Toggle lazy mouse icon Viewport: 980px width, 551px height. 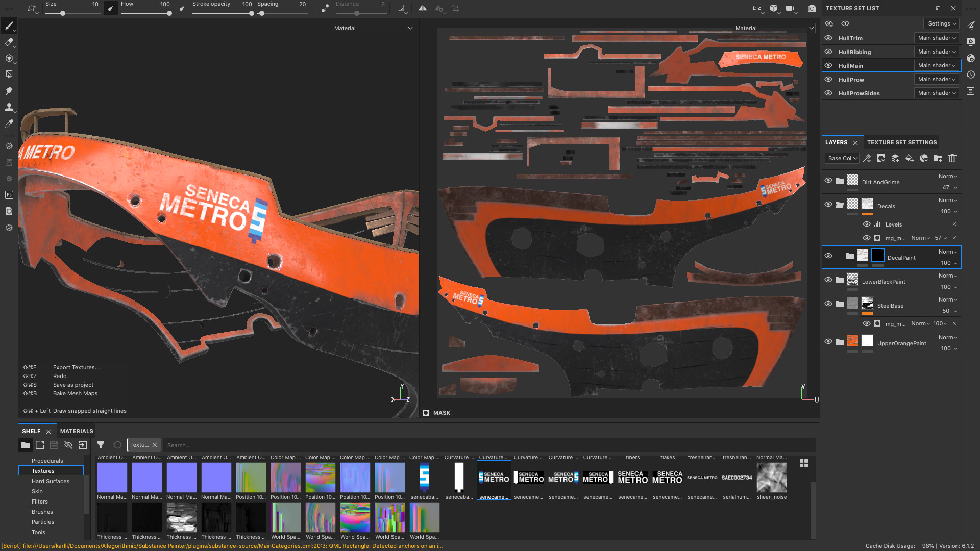[x=325, y=8]
